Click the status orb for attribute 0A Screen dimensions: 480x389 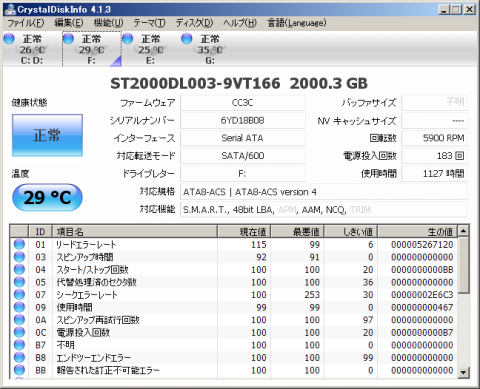(19, 320)
